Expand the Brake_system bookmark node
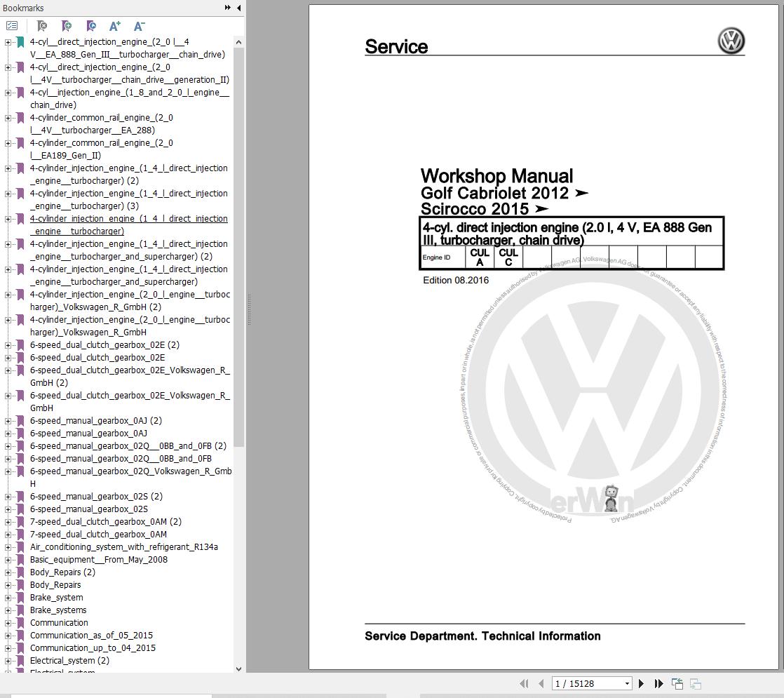784x698 pixels. tap(8, 598)
